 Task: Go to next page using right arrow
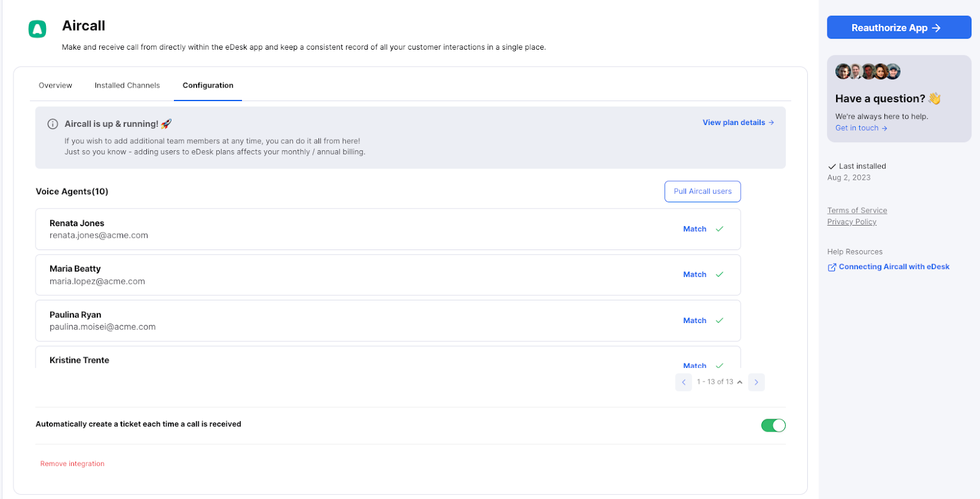click(x=756, y=382)
